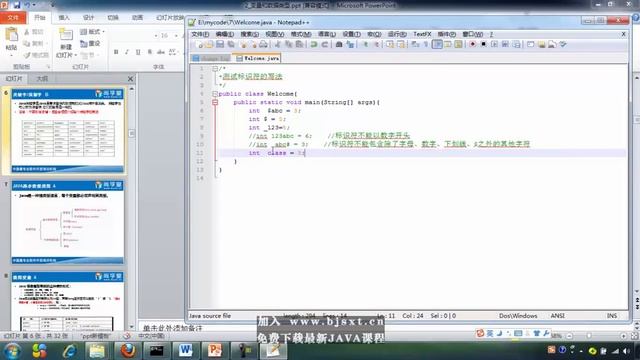Collapse the main method fold marker on line 5
The image size is (640, 360).
point(215,102)
